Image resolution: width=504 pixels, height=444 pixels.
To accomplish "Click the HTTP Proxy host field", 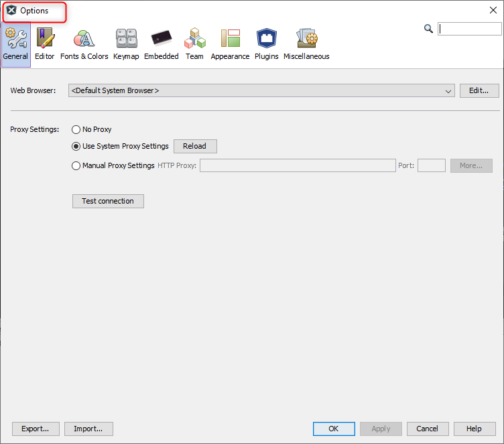I will (298, 166).
